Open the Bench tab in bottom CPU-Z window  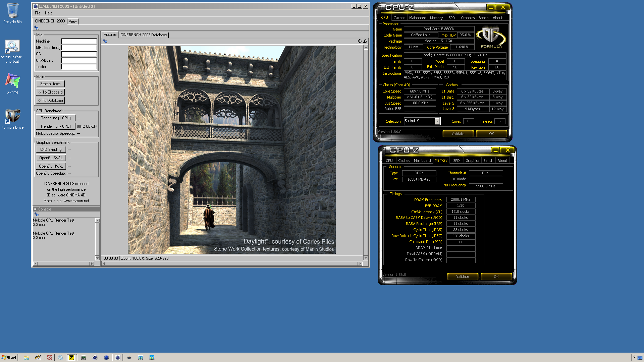488,161
